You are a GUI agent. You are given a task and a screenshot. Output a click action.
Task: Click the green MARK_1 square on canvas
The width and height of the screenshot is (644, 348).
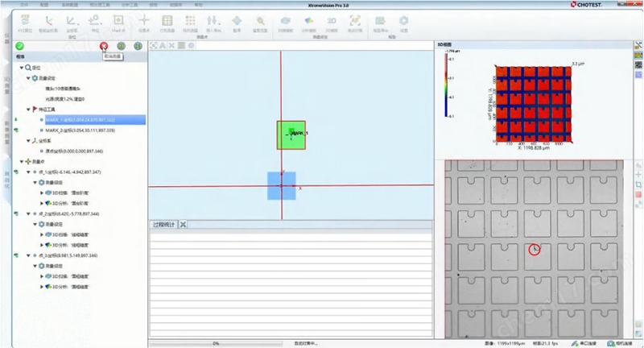tap(291, 135)
